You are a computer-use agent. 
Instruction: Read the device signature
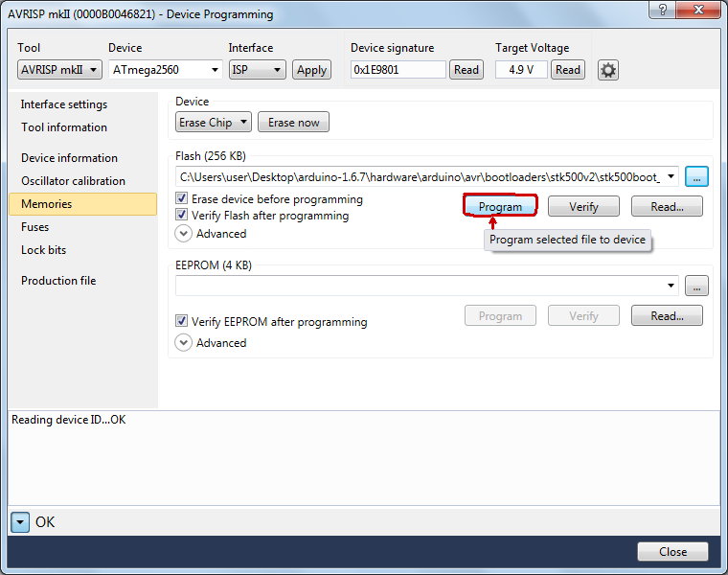click(x=466, y=70)
